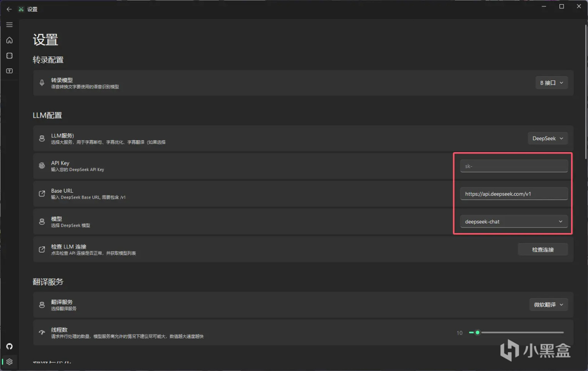Image resolution: width=588 pixels, height=371 pixels.
Task: Minimize the settings window
Action: (x=545, y=6)
